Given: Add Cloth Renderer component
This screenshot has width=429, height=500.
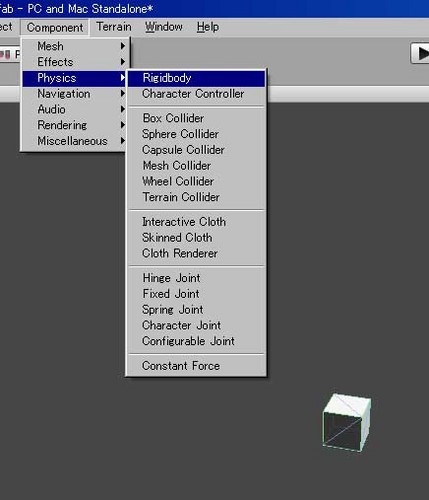Looking at the screenshot, I should click(196, 253).
